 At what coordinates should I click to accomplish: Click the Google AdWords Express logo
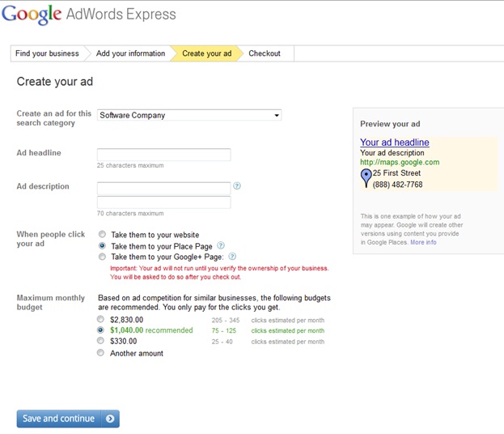pyautogui.click(x=89, y=15)
